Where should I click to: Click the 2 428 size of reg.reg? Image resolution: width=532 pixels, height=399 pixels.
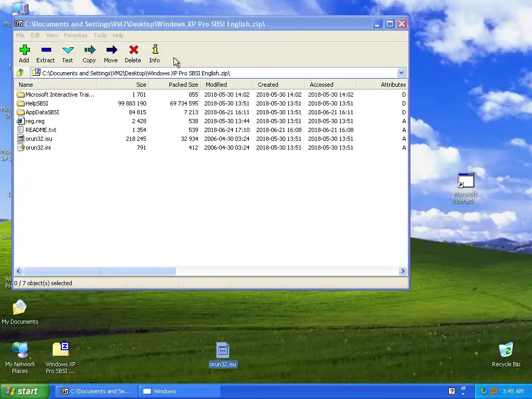click(139, 121)
